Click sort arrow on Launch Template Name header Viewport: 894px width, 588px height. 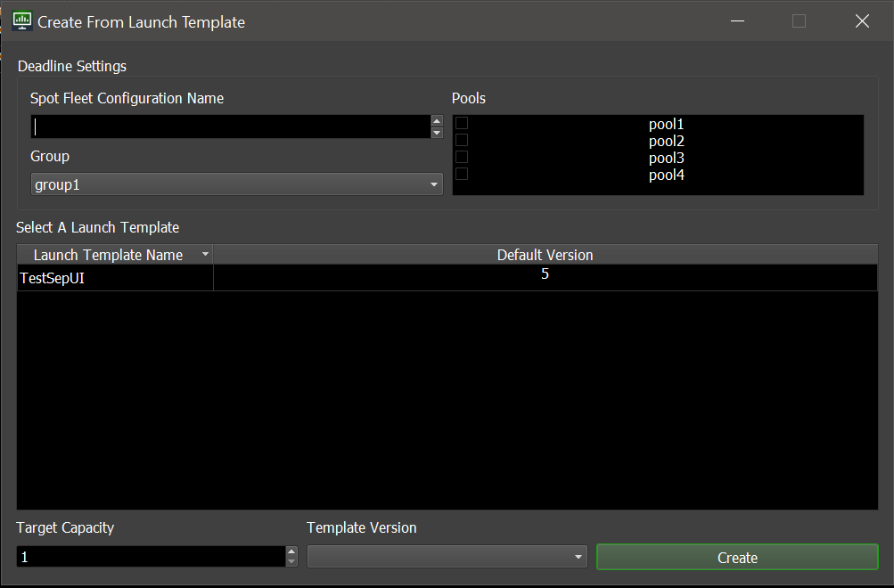pyautogui.click(x=205, y=254)
